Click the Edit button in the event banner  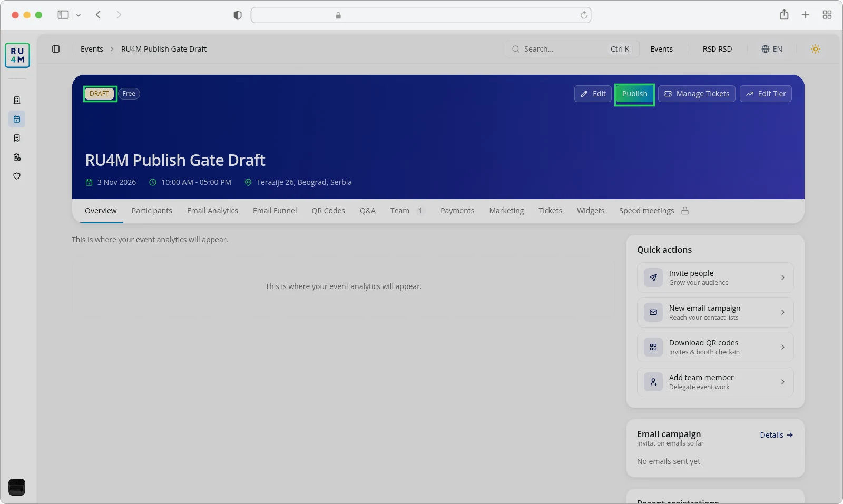(x=593, y=94)
